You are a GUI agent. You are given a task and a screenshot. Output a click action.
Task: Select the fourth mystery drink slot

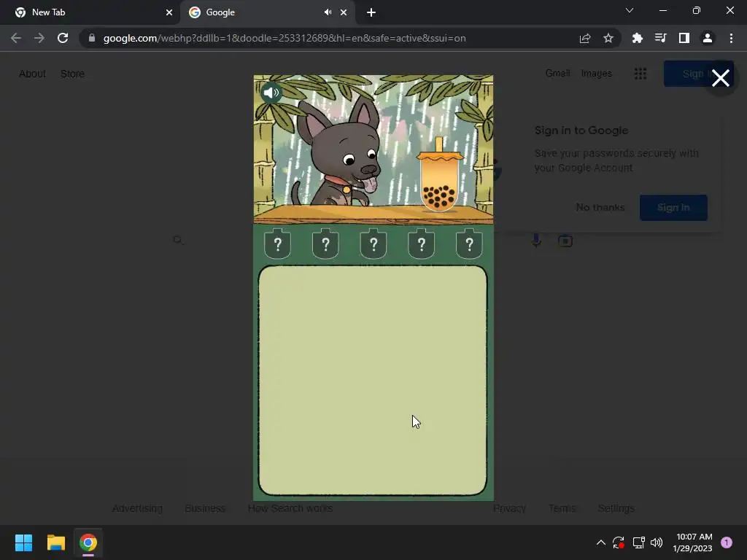pos(421,244)
